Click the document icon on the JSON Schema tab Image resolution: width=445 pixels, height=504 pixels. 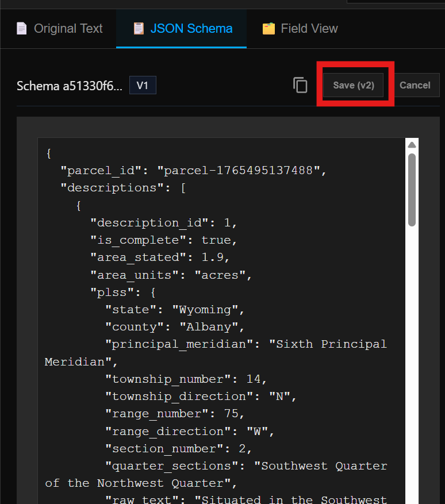coord(138,28)
